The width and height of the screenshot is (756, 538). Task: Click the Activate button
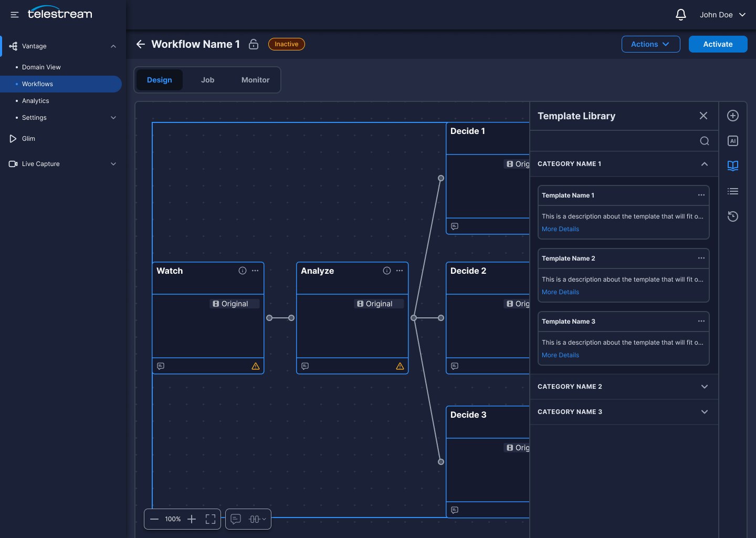tap(718, 44)
